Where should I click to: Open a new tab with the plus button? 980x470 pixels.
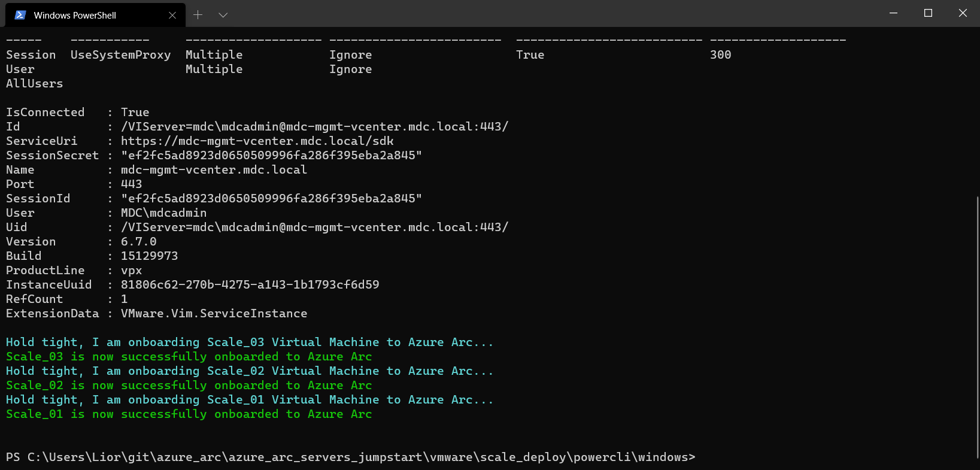coord(198,15)
